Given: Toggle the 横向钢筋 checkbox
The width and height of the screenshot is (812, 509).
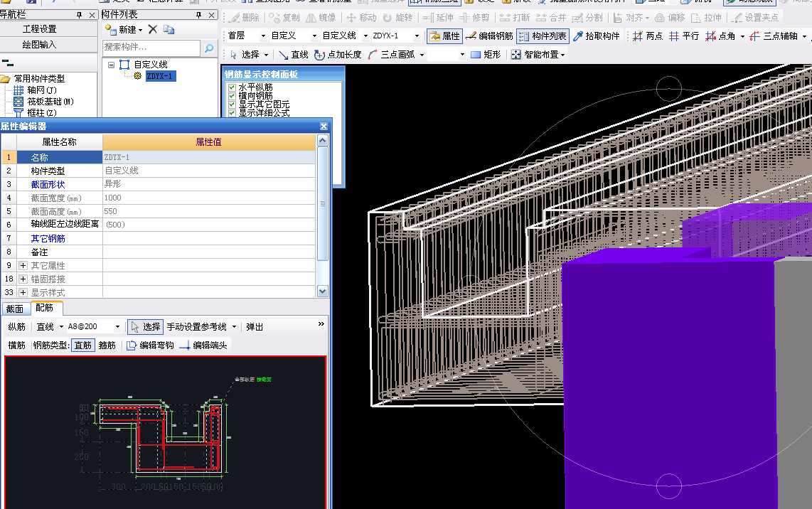Looking at the screenshot, I should [x=232, y=96].
